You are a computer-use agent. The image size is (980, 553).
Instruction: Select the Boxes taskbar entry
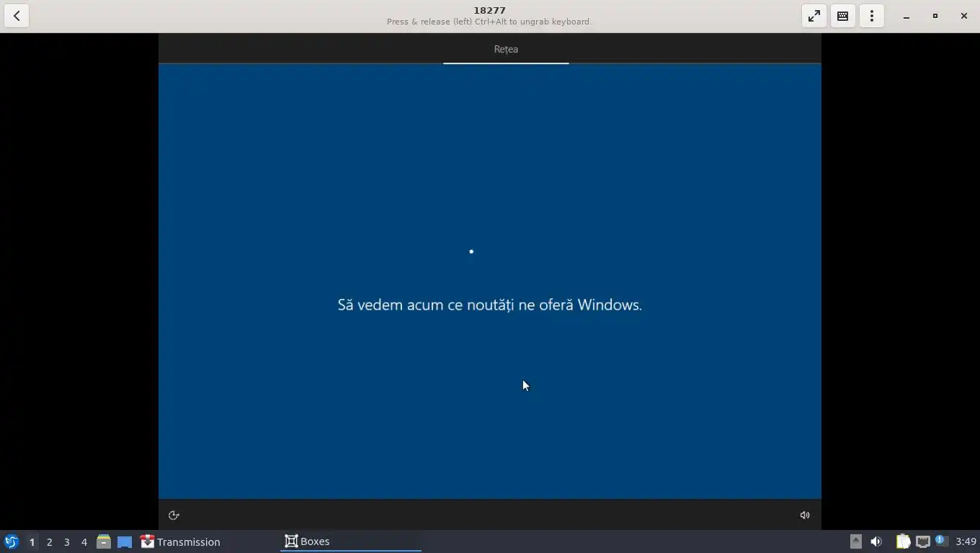click(x=350, y=541)
